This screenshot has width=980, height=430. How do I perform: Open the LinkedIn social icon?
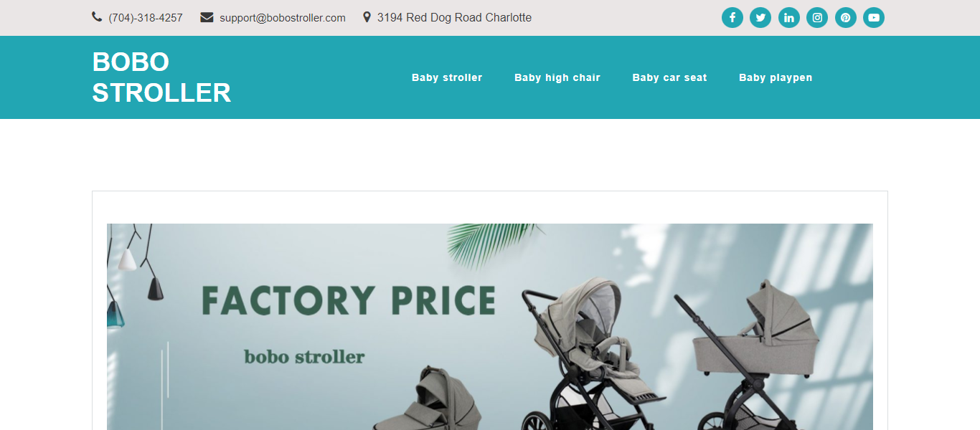pyautogui.click(x=788, y=17)
